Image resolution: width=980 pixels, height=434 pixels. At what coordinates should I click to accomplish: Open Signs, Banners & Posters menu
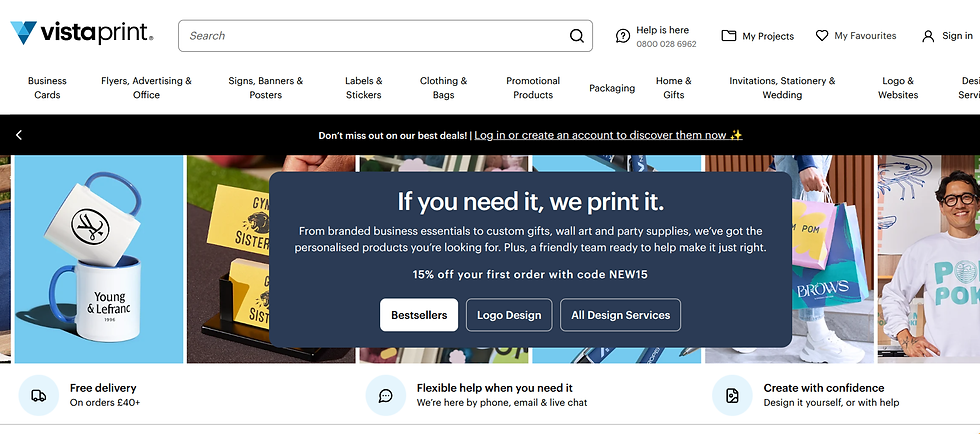click(266, 88)
